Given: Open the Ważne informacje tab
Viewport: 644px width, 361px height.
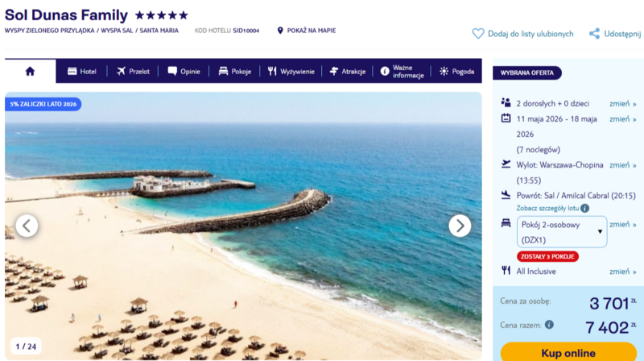Looking at the screenshot, I should click(x=402, y=72).
